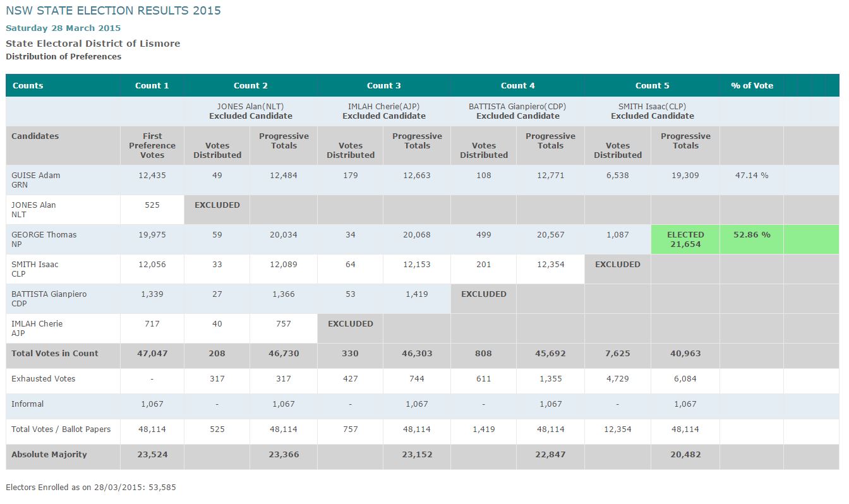This screenshot has width=849, height=504.
Task: Select SMITH Isaac(CLP) Excluded Candidate subheader
Action: coord(652,111)
